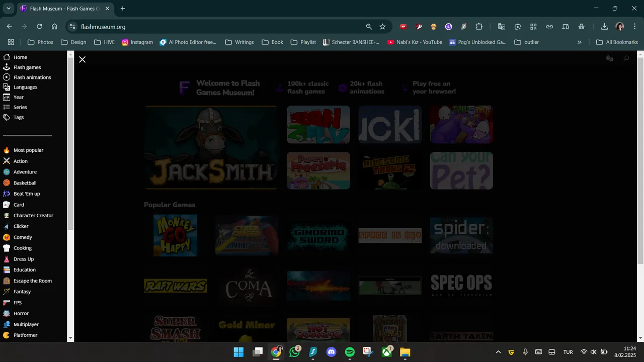The height and width of the screenshot is (362, 644).
Task: Open the Coma game thumbnail
Action: pos(247,286)
